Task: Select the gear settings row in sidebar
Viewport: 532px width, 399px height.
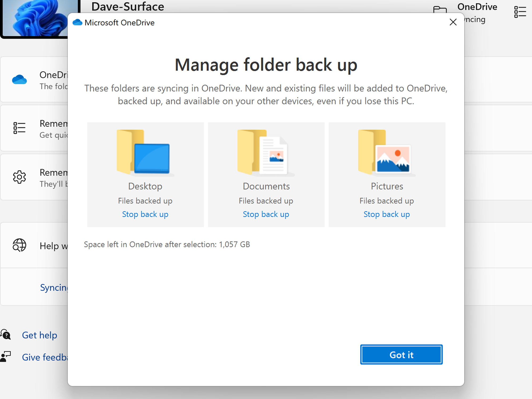Action: click(x=35, y=177)
